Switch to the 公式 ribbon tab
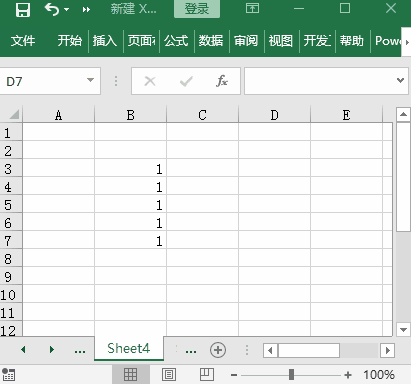This screenshot has height=384, width=411. [x=176, y=41]
